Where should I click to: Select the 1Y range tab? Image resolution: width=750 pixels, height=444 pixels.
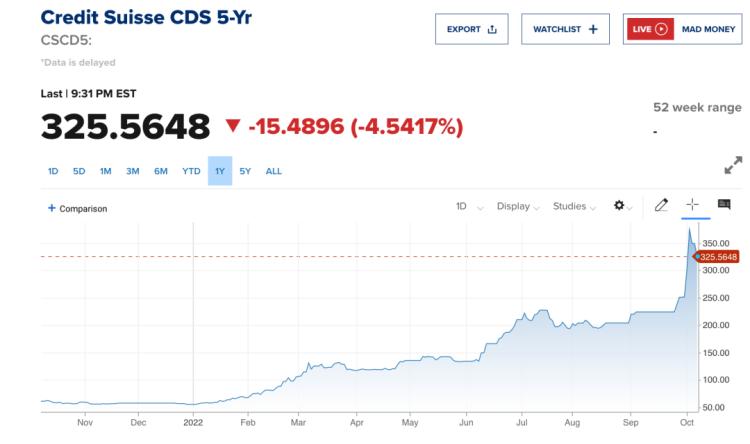pyautogui.click(x=220, y=171)
